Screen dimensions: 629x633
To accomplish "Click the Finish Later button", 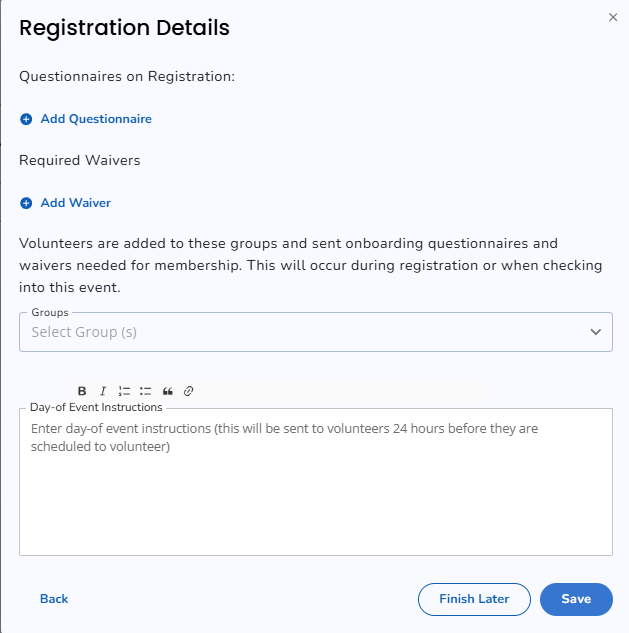I will coord(474,599).
